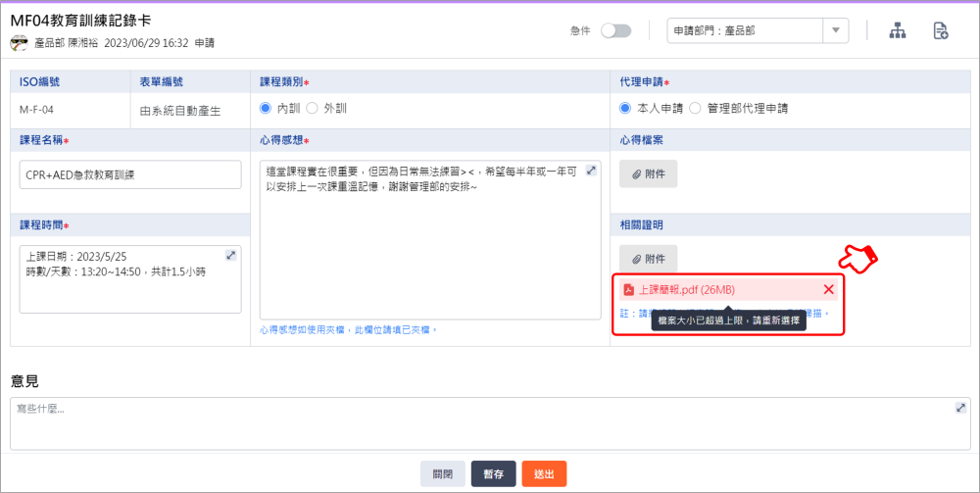Click the 暫存 save draft button
Screen dimensions: 980x493
493,474
